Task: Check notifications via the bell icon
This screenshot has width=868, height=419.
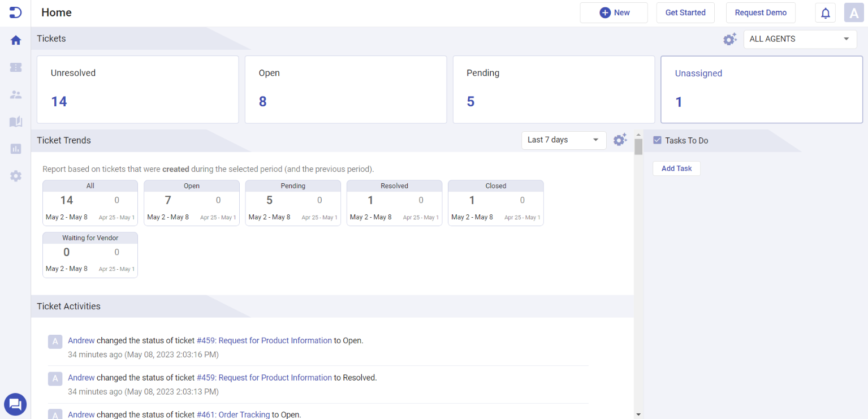Action: coord(825,12)
